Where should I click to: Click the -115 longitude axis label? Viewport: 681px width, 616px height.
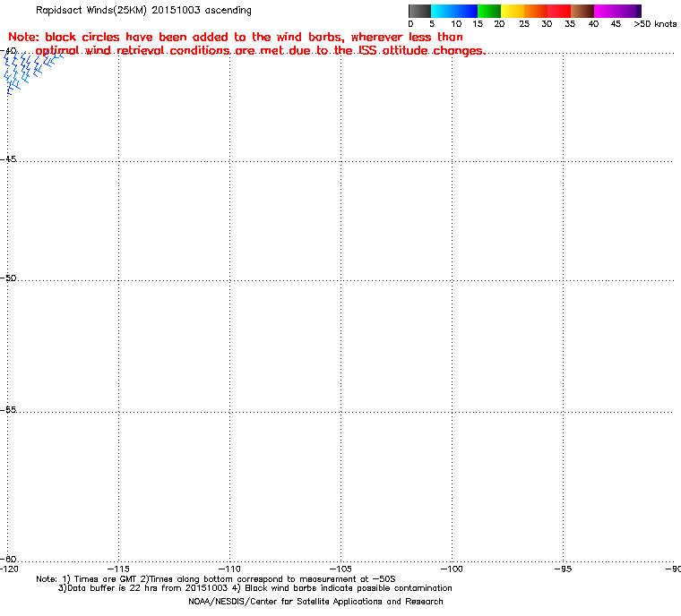(118, 569)
